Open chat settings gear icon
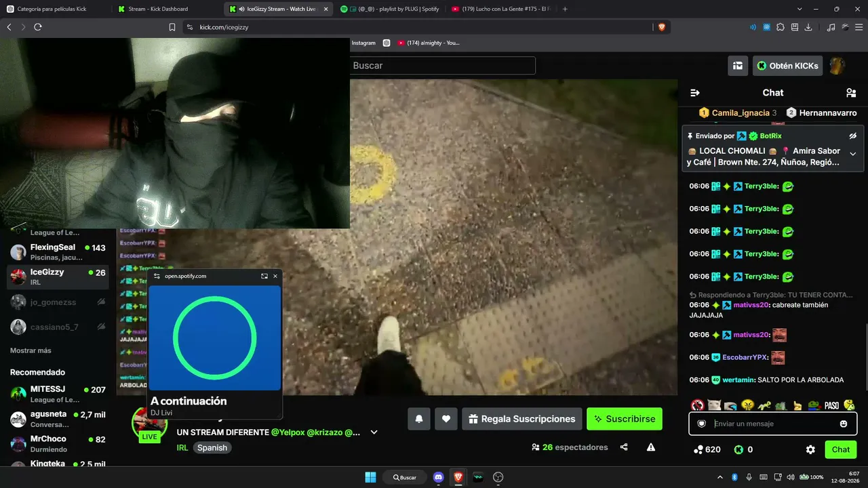Viewport: 868px width, 488px height. 810,449
